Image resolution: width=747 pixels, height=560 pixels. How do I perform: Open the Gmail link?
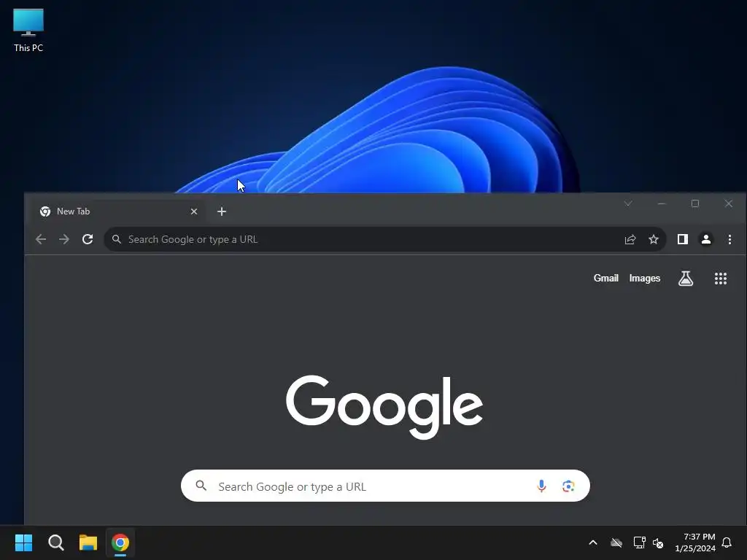pos(605,278)
